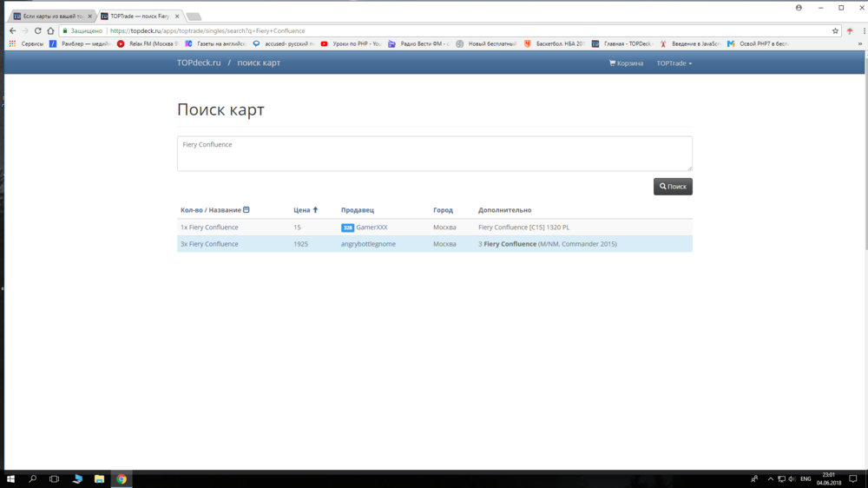The width and height of the screenshot is (868, 488).
Task: Expand the TOPTrade dropdown menu
Action: tap(674, 63)
